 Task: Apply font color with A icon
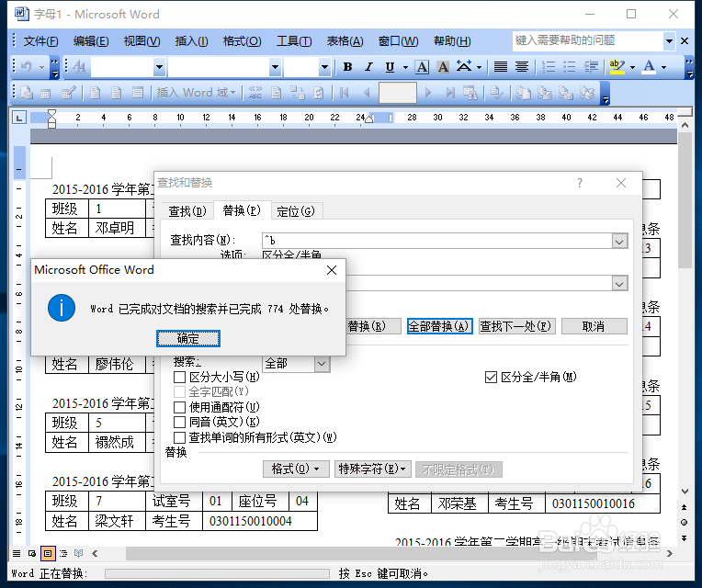click(649, 67)
